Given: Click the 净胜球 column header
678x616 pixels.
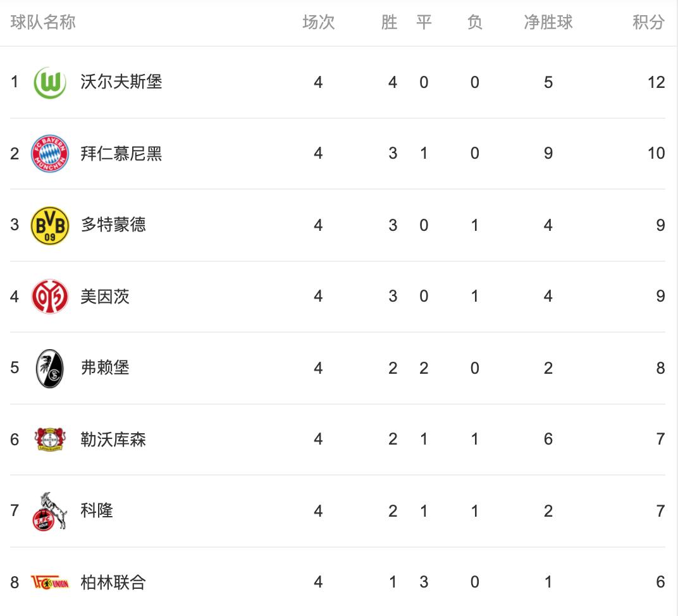Looking at the screenshot, I should point(548,23).
